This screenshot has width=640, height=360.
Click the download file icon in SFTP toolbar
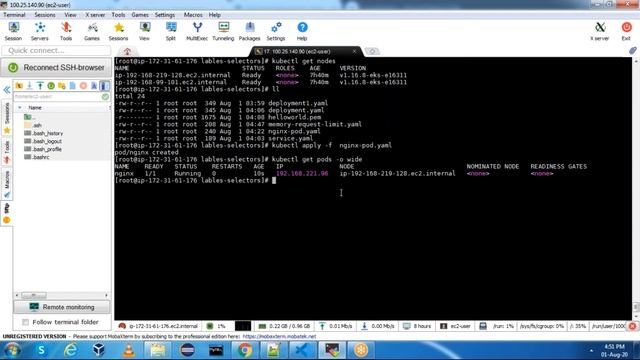coord(29,86)
